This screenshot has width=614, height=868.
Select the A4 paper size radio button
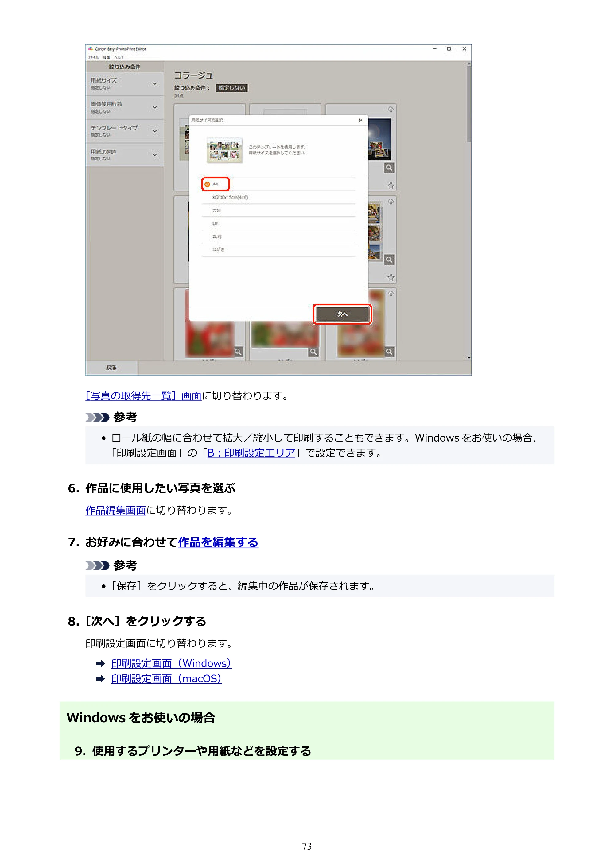click(207, 184)
